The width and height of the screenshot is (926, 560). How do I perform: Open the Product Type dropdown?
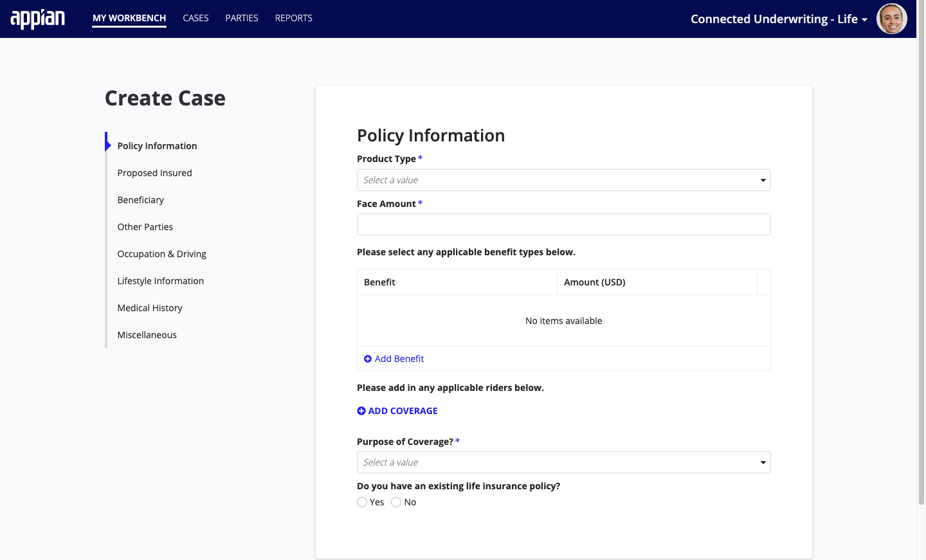564,180
